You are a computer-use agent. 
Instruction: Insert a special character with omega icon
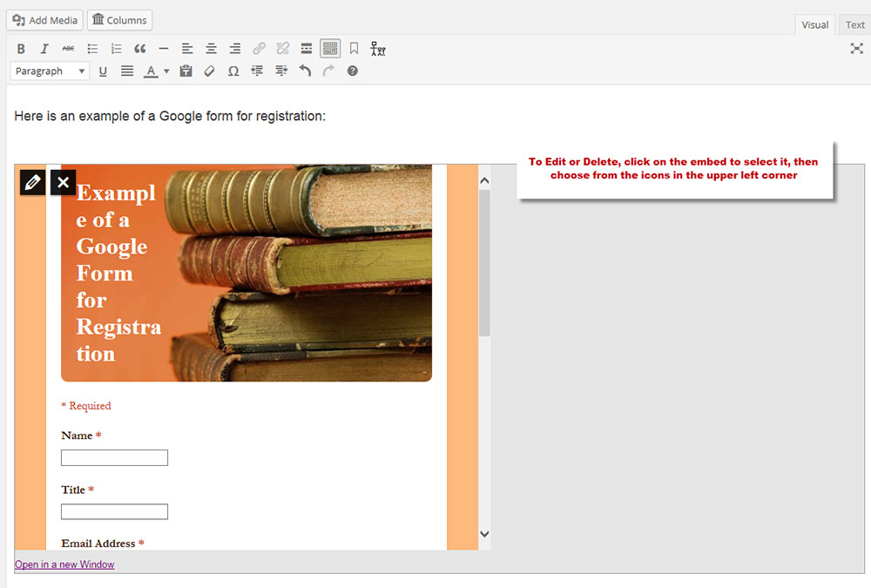[x=233, y=71]
